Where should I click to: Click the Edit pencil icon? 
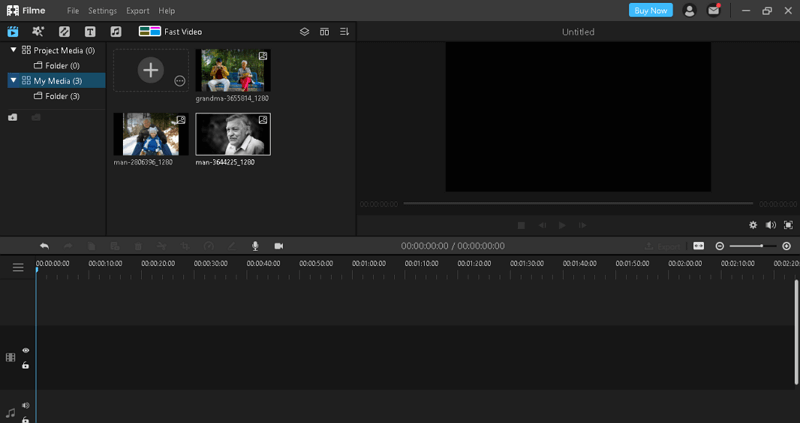[232, 246]
